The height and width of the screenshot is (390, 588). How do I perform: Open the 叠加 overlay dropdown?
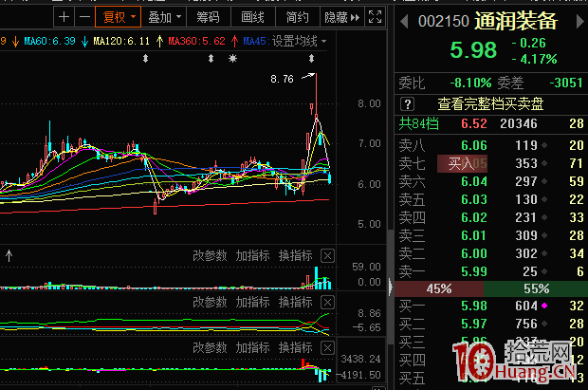164,16
